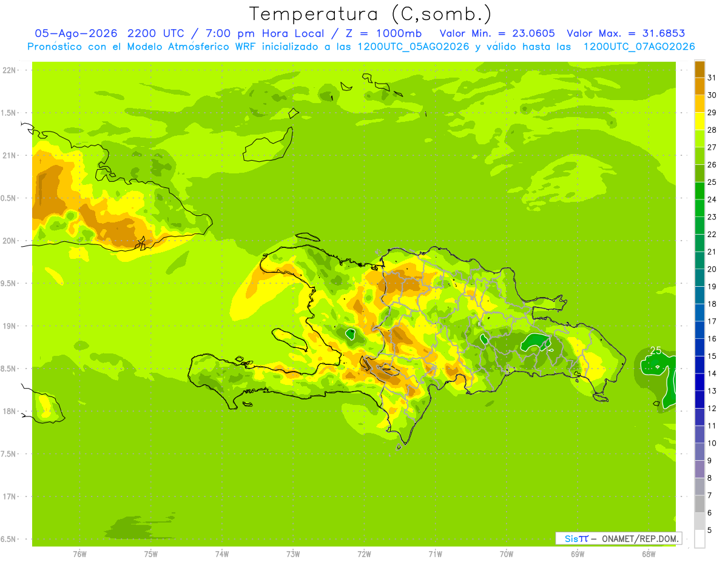
Task: Click 'Valor Max. = 31.6853' text
Action: pyautogui.click(x=626, y=33)
